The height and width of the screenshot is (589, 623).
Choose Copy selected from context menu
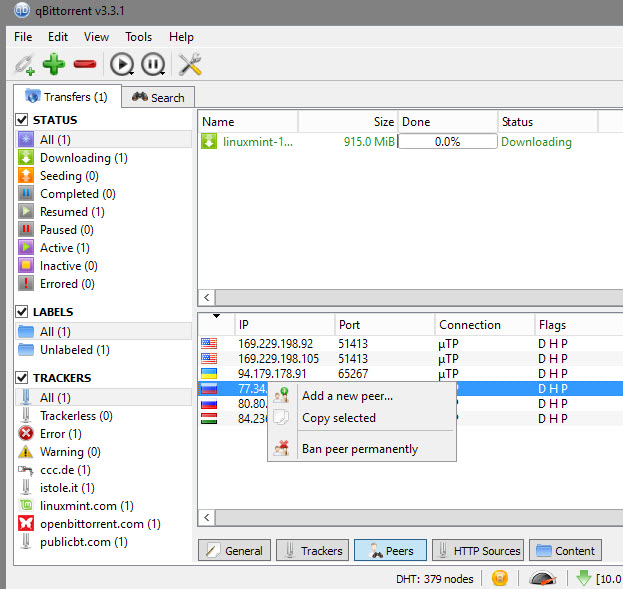(362, 418)
